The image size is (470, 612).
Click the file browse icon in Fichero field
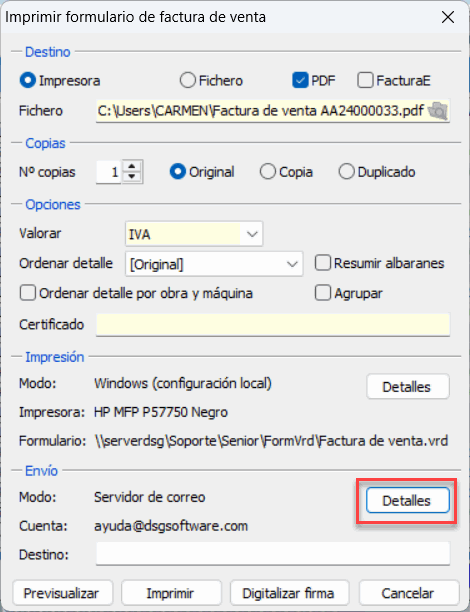438,111
